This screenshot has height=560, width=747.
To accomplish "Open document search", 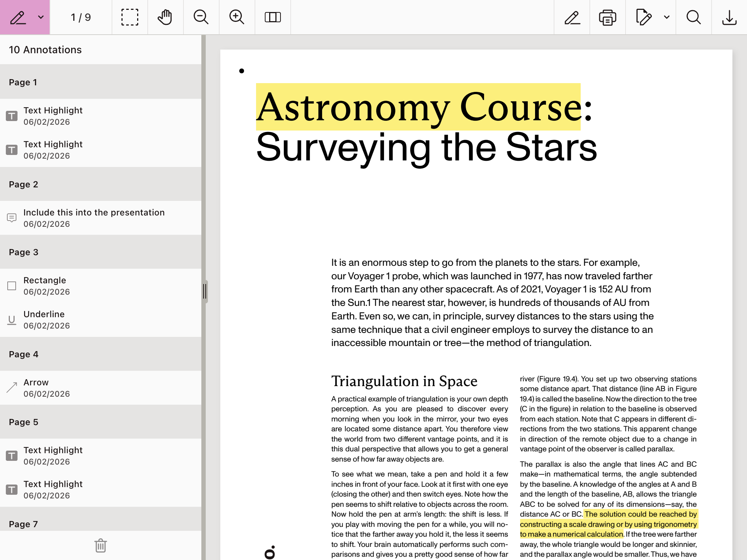I will point(693,17).
